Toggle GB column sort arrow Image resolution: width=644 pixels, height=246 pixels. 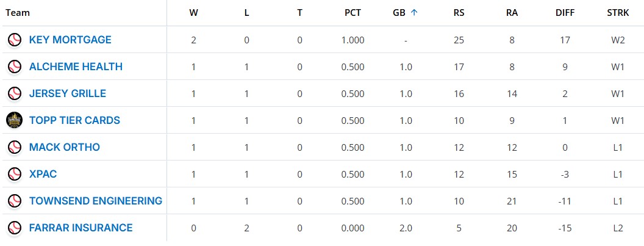pos(414,12)
